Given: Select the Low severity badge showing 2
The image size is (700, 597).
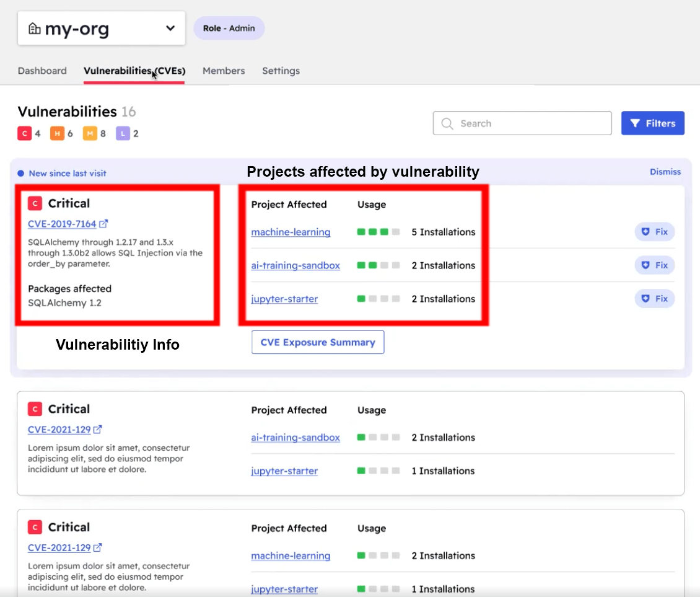Looking at the screenshot, I should coord(122,133).
